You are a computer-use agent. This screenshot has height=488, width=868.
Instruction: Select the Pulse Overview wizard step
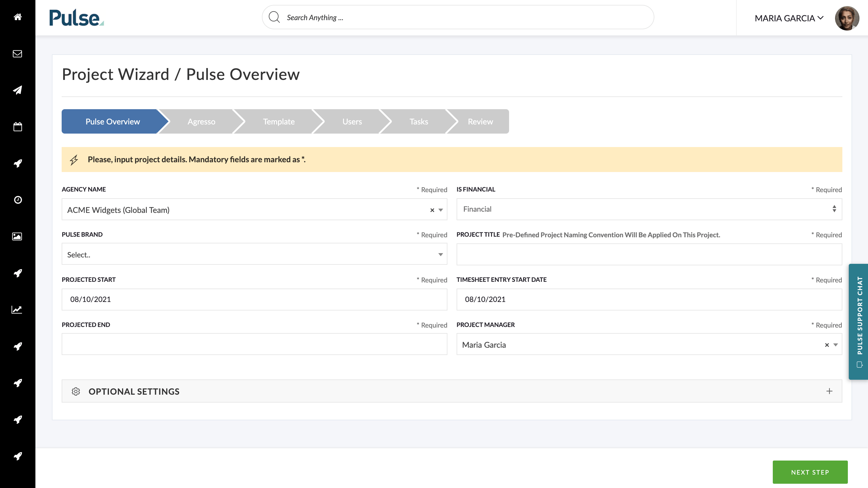click(x=113, y=122)
